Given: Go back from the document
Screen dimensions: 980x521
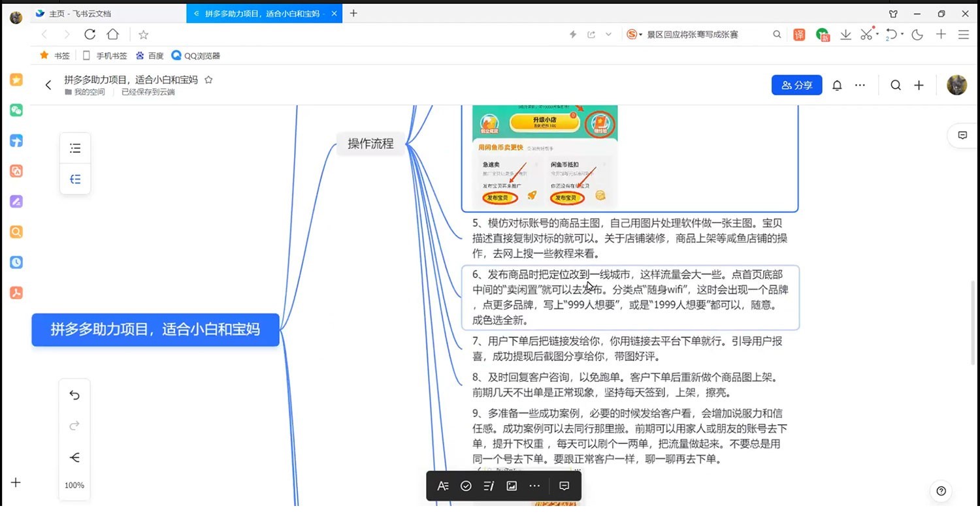Looking at the screenshot, I should (48, 85).
